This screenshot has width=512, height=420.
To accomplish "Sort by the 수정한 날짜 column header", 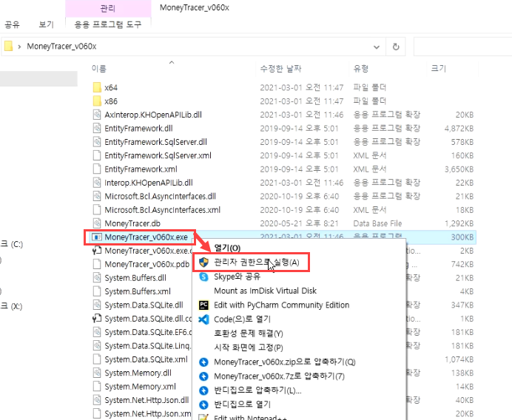I will click(x=281, y=69).
